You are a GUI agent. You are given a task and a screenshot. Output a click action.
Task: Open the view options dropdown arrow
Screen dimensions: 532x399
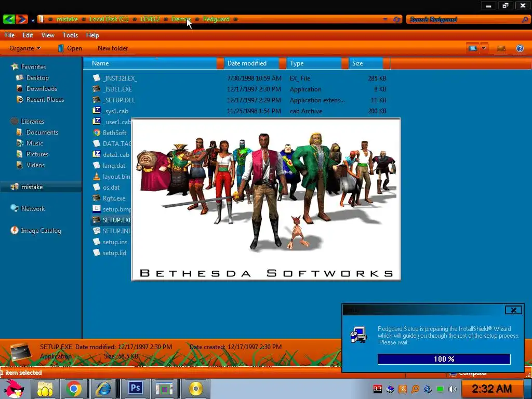click(x=484, y=48)
